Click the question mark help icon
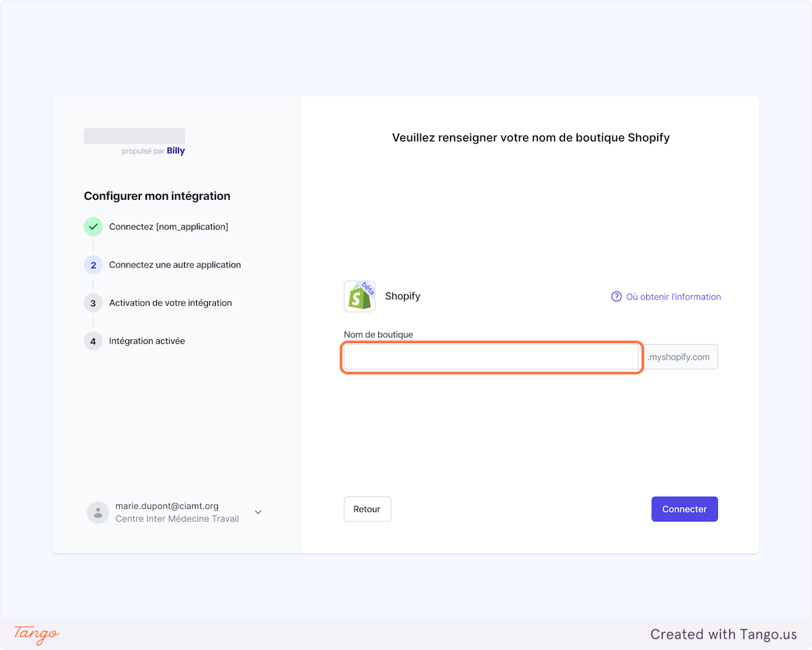This screenshot has height=650, width=812. coord(616,297)
